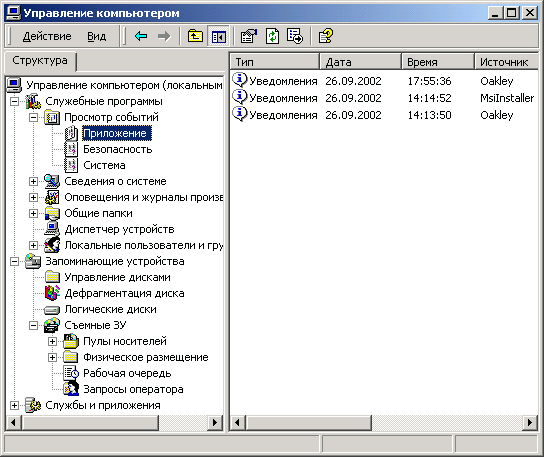Click the right arrow of the event list scrollbar
Viewport: 544px width, 457px height.
tap(530, 423)
